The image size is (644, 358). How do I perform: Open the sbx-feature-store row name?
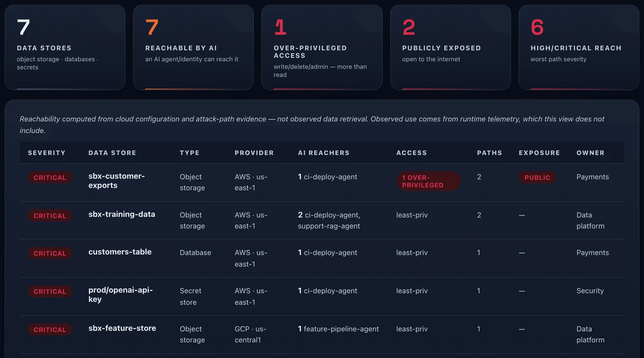122,329
